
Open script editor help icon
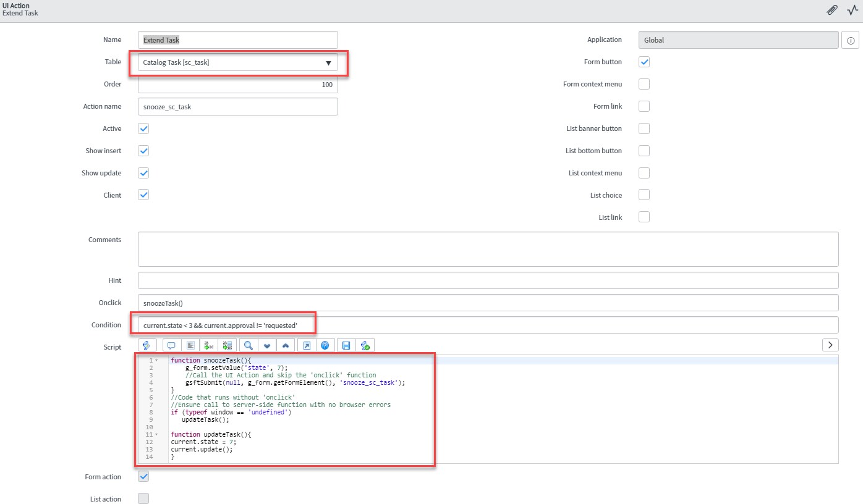pyautogui.click(x=325, y=345)
